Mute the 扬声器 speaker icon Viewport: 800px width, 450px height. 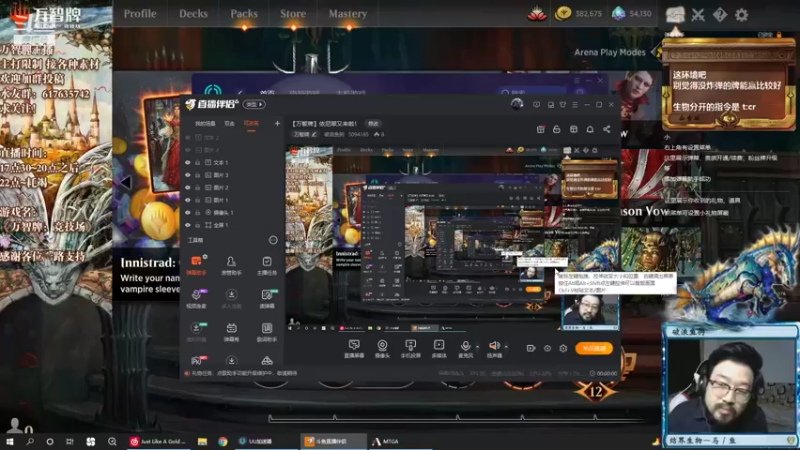point(494,347)
